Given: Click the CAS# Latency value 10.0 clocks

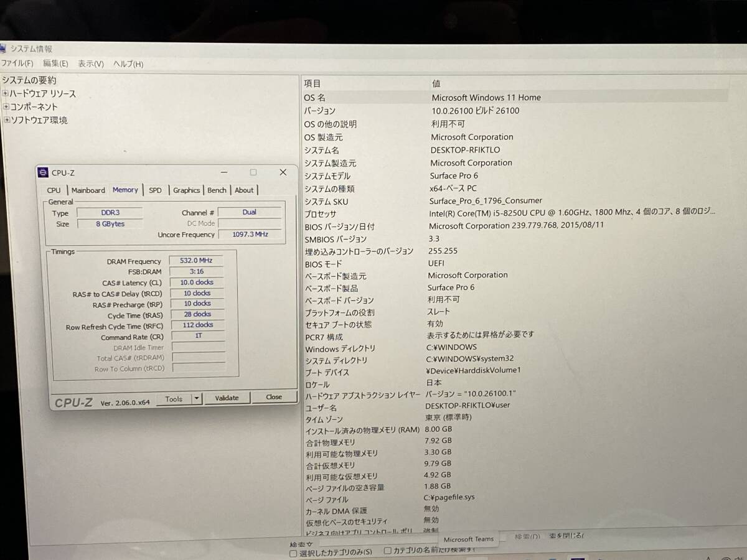Looking at the screenshot, I should (197, 282).
